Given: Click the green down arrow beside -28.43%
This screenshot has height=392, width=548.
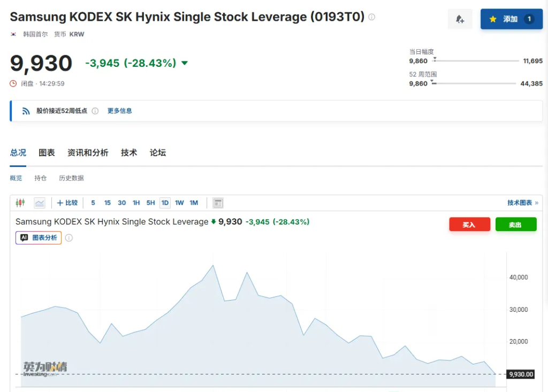Looking at the screenshot, I should [x=185, y=63].
